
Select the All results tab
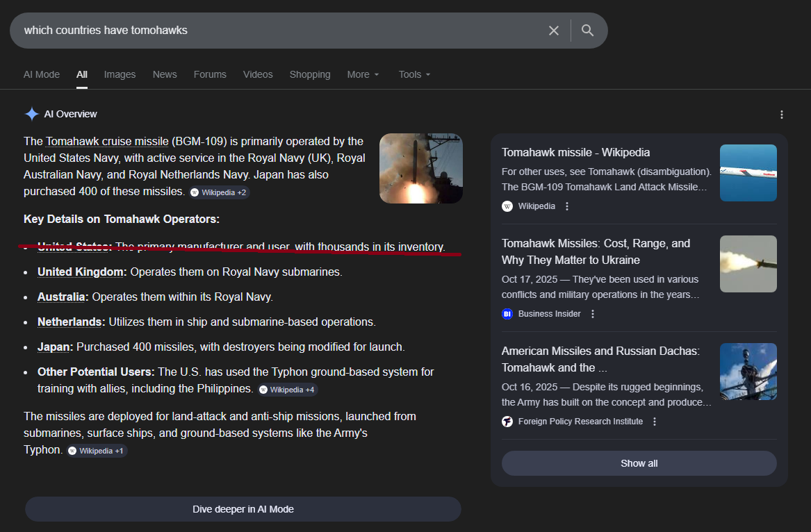[x=82, y=74]
